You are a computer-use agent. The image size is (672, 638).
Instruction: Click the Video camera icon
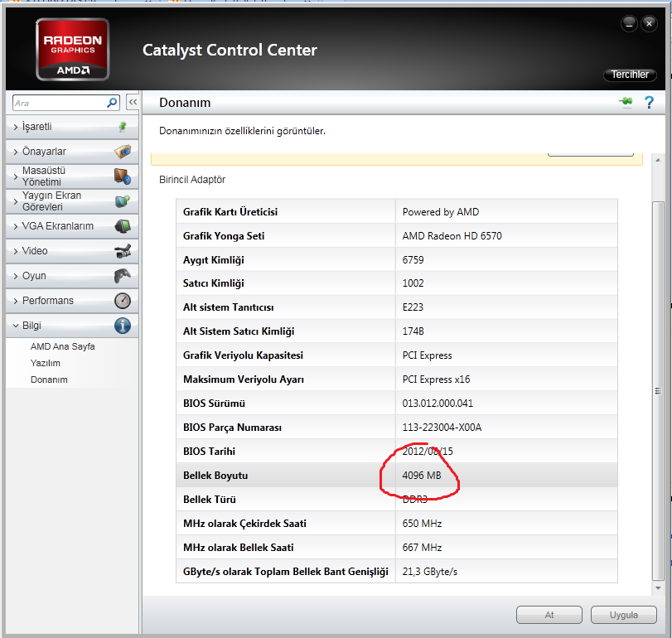[x=123, y=251]
